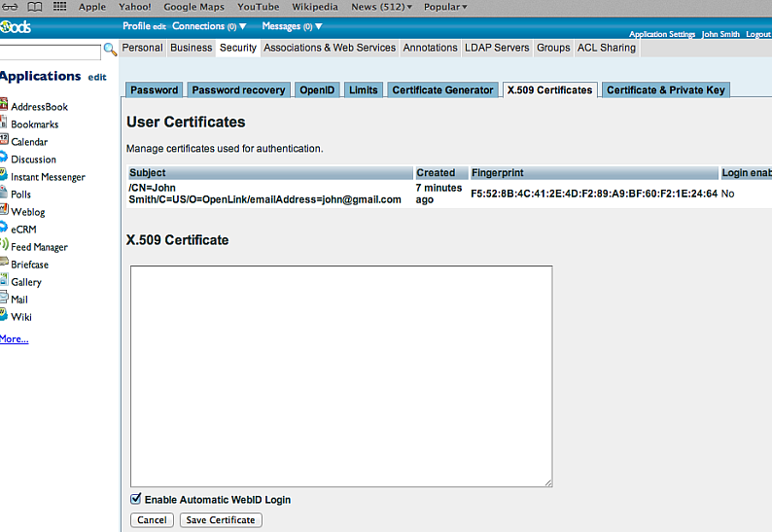Open the Feed Manager icon

pos(4,245)
